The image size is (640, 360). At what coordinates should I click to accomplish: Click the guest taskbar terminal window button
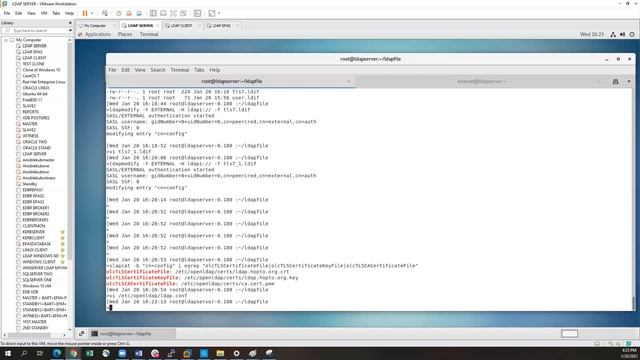pos(133,334)
